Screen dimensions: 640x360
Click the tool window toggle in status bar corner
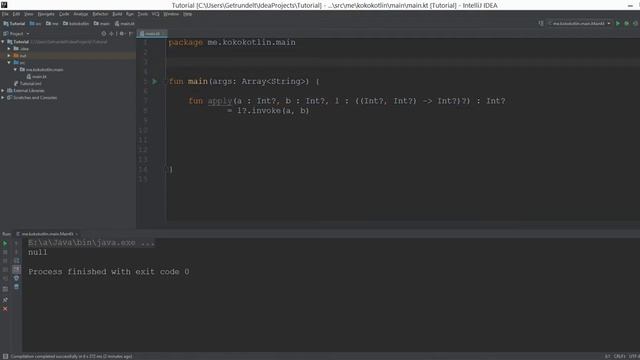[5, 356]
